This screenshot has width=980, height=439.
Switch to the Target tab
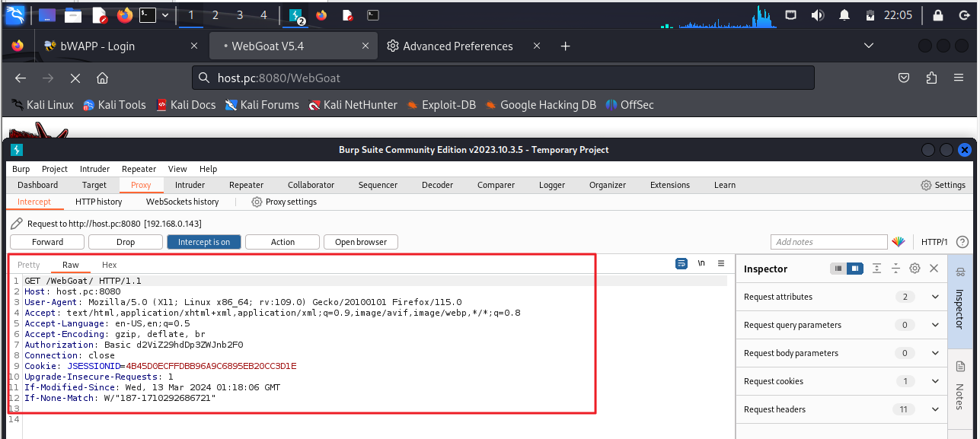pos(94,185)
